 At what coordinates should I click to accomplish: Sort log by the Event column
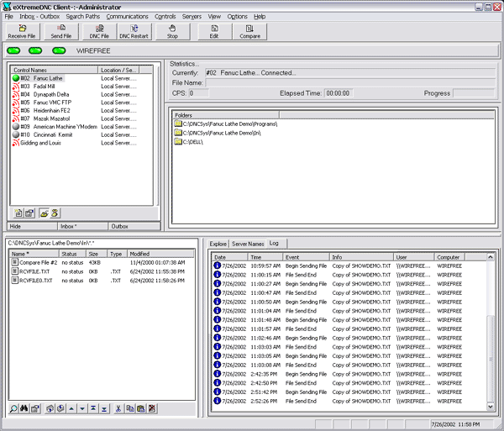point(307,257)
